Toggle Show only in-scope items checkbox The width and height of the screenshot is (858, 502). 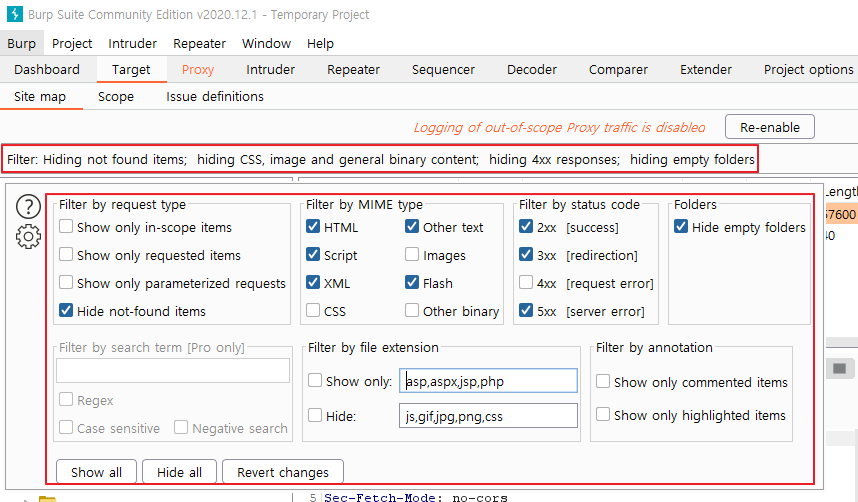point(66,227)
